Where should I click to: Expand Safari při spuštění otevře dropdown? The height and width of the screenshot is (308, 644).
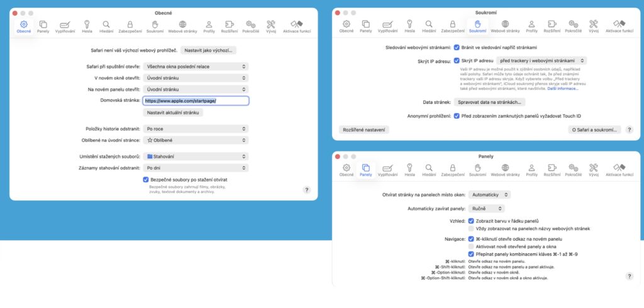click(196, 66)
